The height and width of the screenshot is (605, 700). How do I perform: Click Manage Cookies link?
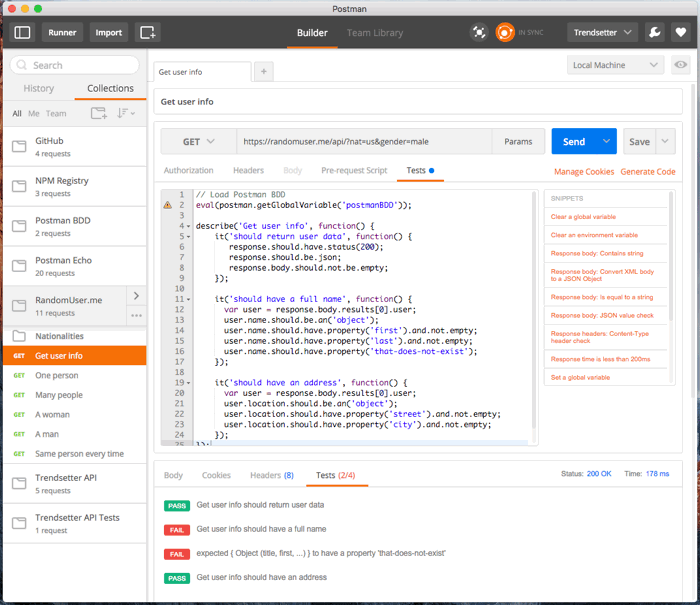pyautogui.click(x=584, y=172)
